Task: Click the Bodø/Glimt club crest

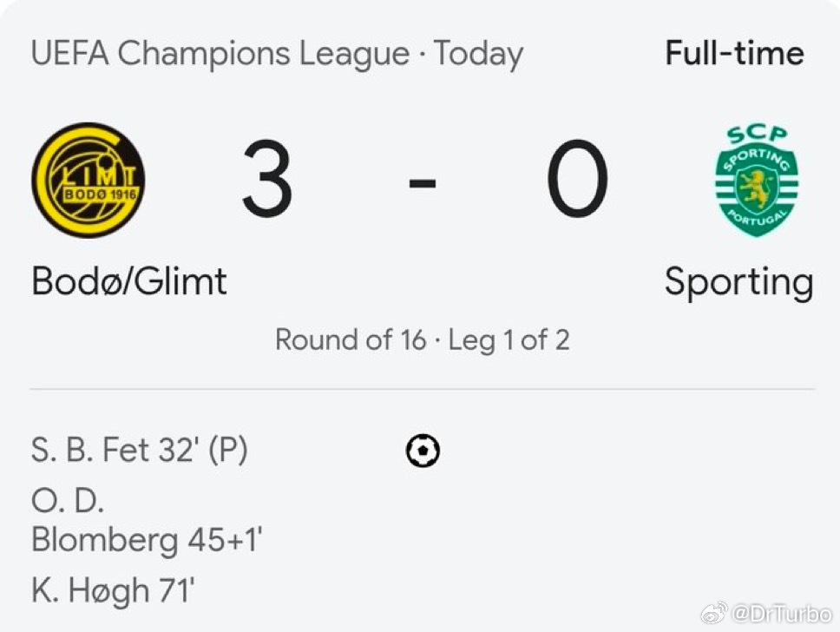Action: pos(89,181)
